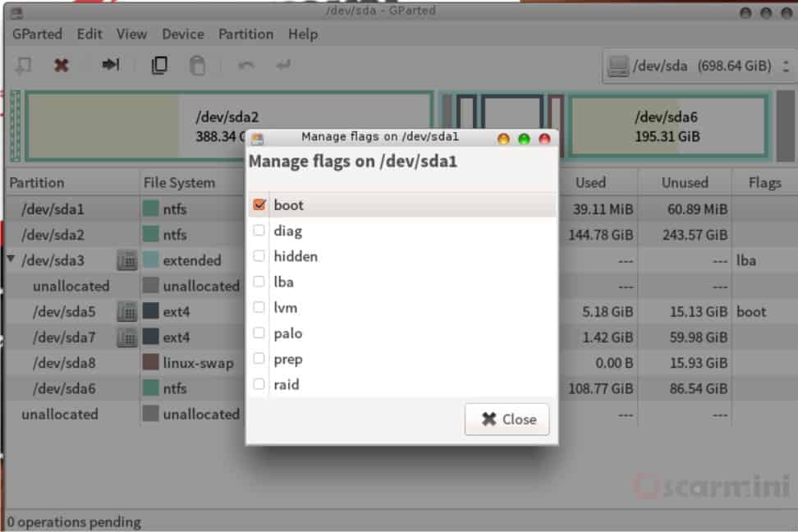Click the Copy partition toolbar icon
Image resolution: width=798 pixels, height=532 pixels.
tap(159, 65)
